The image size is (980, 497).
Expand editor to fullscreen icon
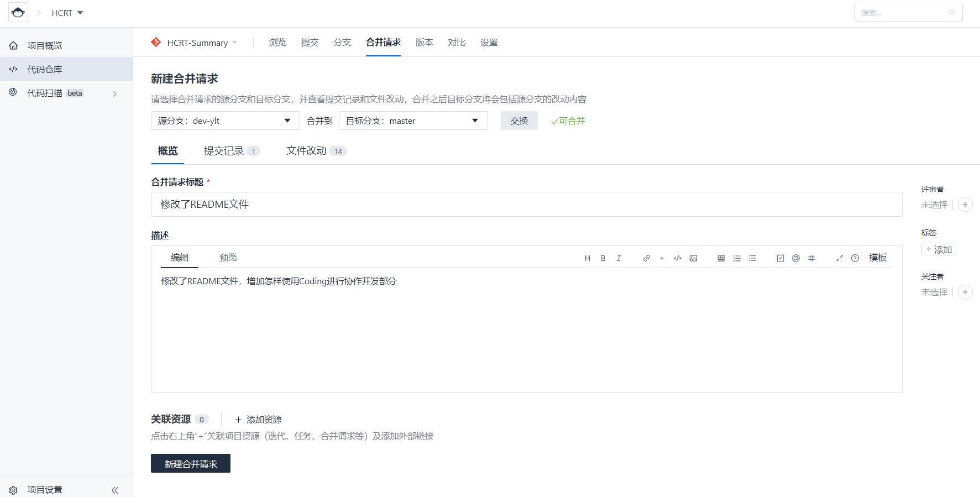tap(840, 258)
